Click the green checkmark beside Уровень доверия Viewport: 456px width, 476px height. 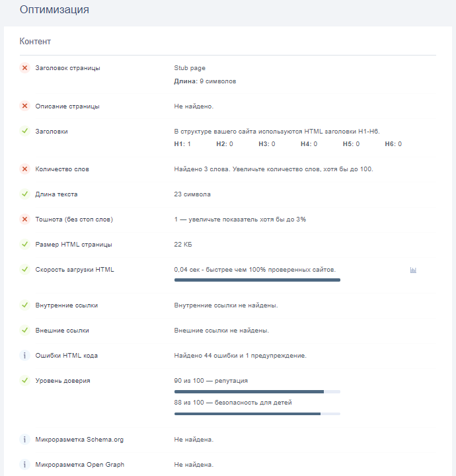(x=24, y=381)
